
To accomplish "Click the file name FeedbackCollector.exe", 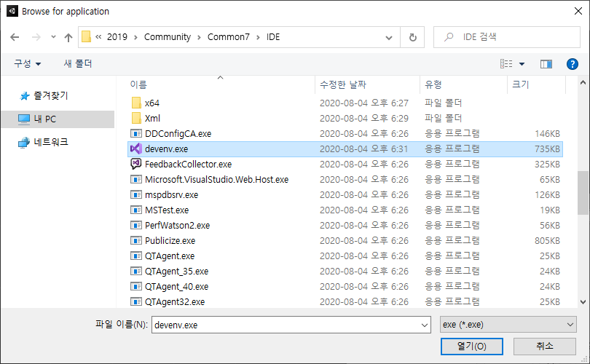I will point(188,165).
